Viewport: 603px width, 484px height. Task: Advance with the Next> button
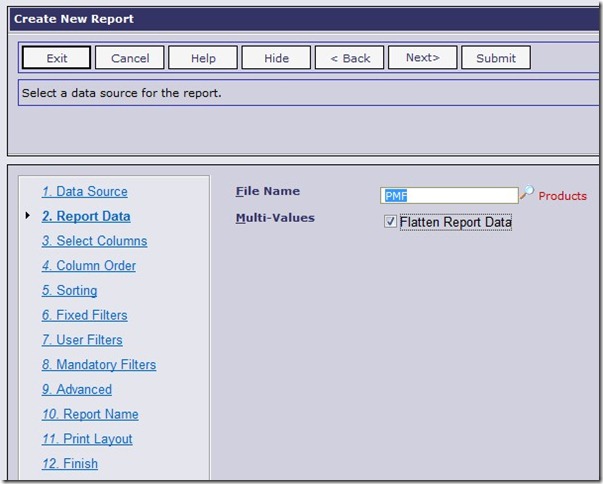tap(422, 58)
